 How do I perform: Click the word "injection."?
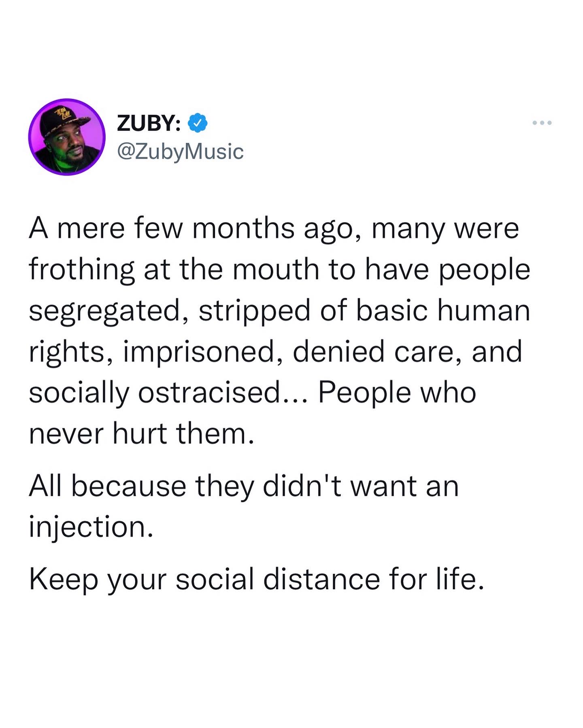[x=91, y=526]
